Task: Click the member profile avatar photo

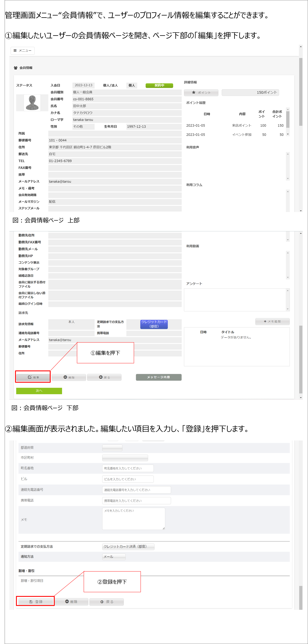Action: pyautogui.click(x=32, y=103)
